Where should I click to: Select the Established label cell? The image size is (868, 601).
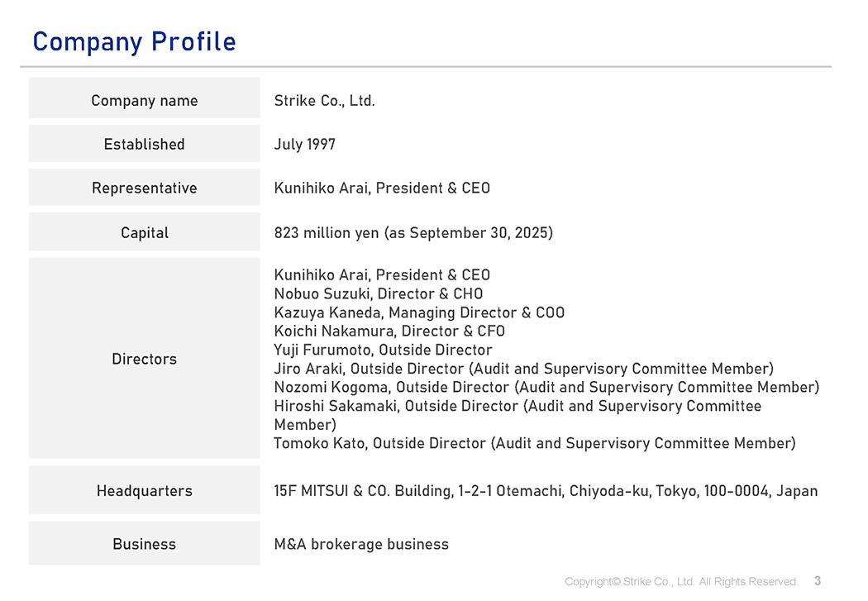click(x=144, y=145)
